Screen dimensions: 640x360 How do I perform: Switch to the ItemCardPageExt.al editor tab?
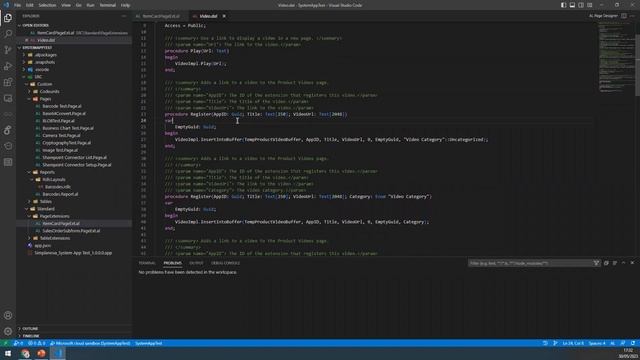tap(160, 16)
